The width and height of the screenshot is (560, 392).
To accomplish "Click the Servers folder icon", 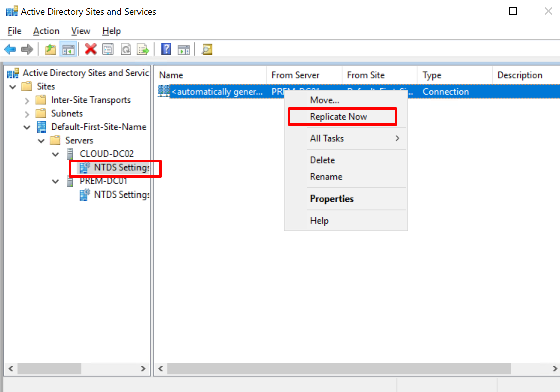I will point(55,140).
